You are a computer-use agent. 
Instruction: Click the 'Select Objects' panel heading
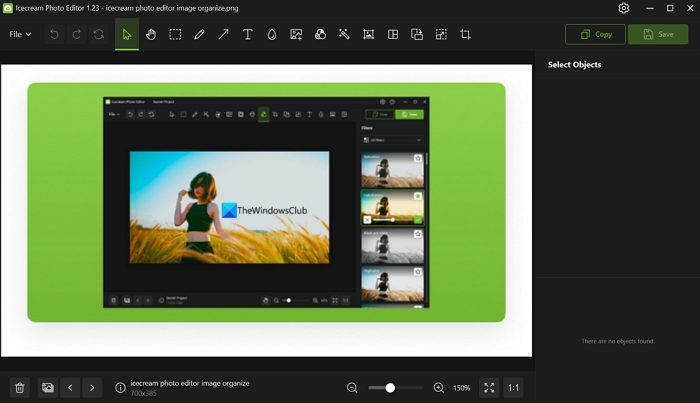pyautogui.click(x=575, y=65)
